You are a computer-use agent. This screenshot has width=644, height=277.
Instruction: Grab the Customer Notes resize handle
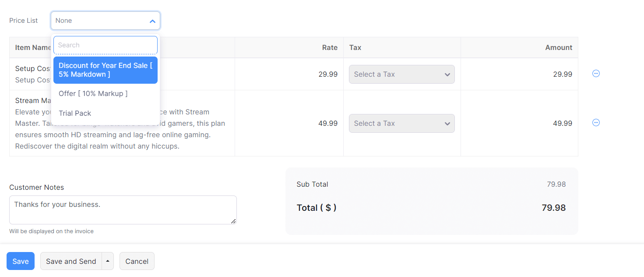233,221
